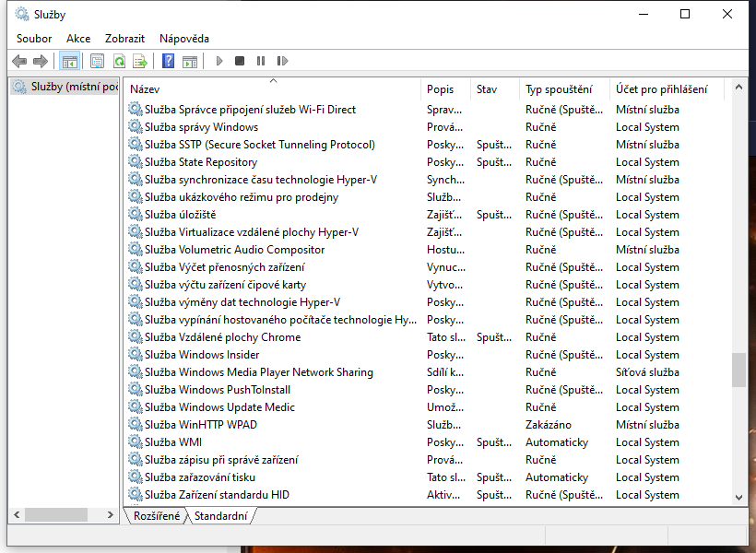
Task: Select Služba výčtu zařízení čipové karty
Action: (x=424, y=285)
